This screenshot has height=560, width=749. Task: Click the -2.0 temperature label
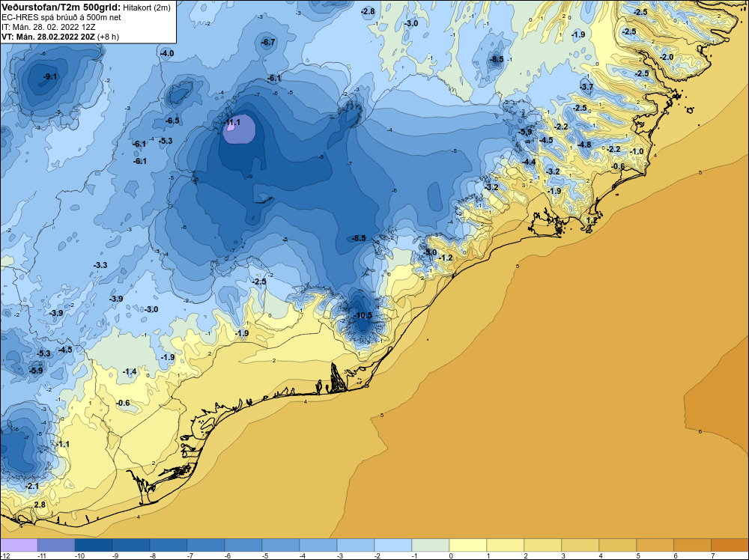(667, 57)
